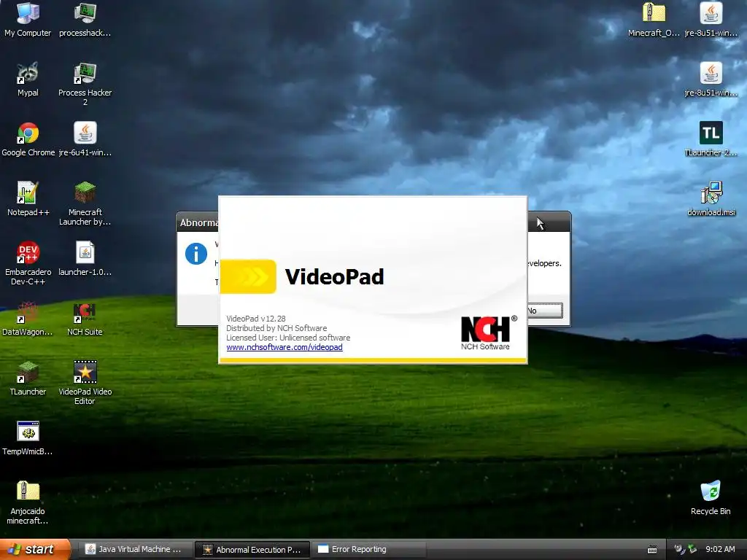The image size is (747, 560).
Task: Select TLauncher-2... installer TL icon
Action: click(711, 139)
